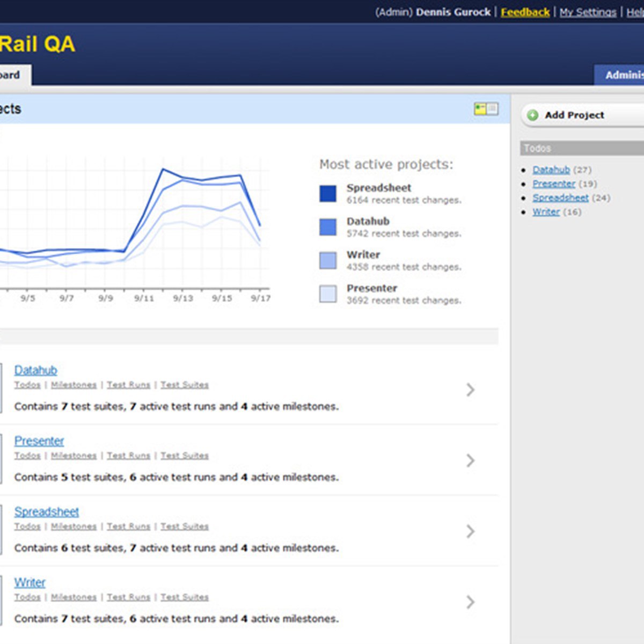This screenshot has height=644, width=644.
Task: Expand the Writer project row chevron
Action: point(470,602)
